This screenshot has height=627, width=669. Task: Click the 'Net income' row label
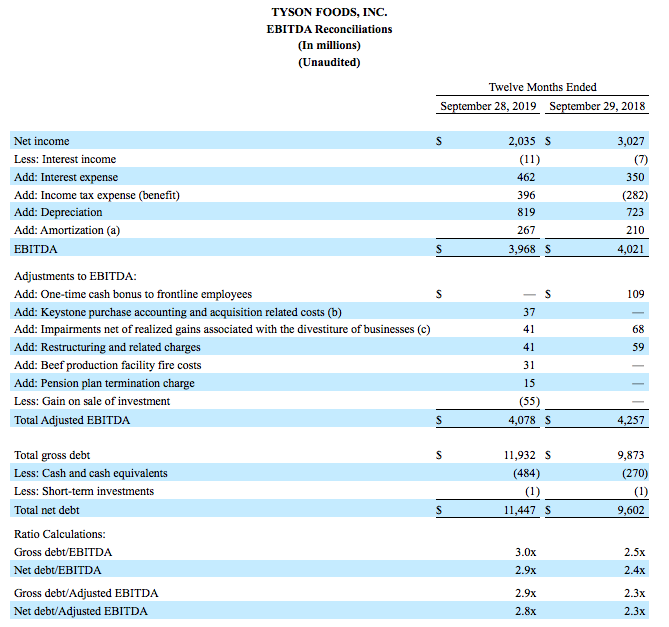(x=41, y=141)
